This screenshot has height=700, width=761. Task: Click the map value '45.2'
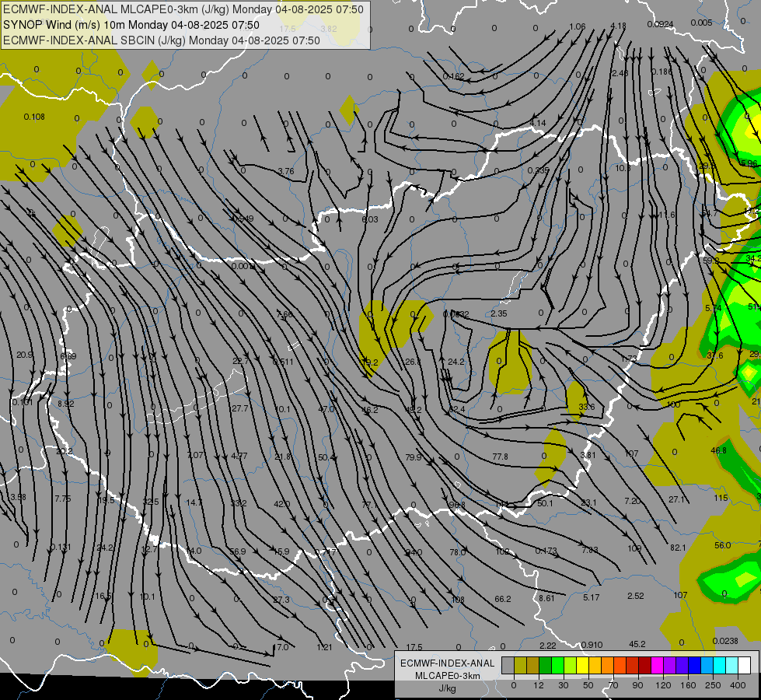(x=637, y=644)
